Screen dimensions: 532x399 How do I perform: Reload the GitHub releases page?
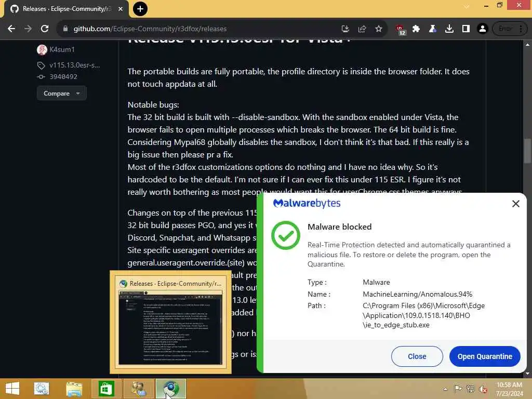[x=45, y=29]
